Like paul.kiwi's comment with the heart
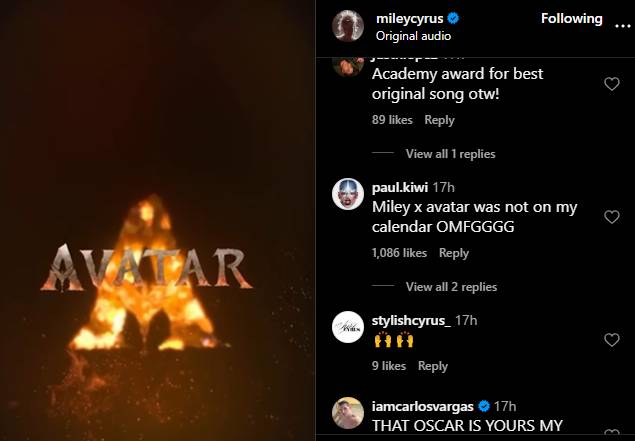 (612, 217)
